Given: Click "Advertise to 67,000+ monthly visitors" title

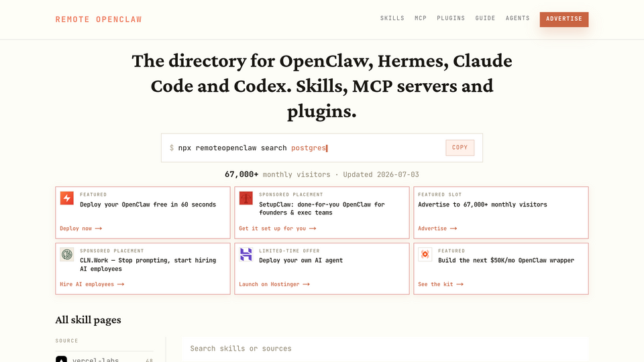Looking at the screenshot, I should (482, 204).
